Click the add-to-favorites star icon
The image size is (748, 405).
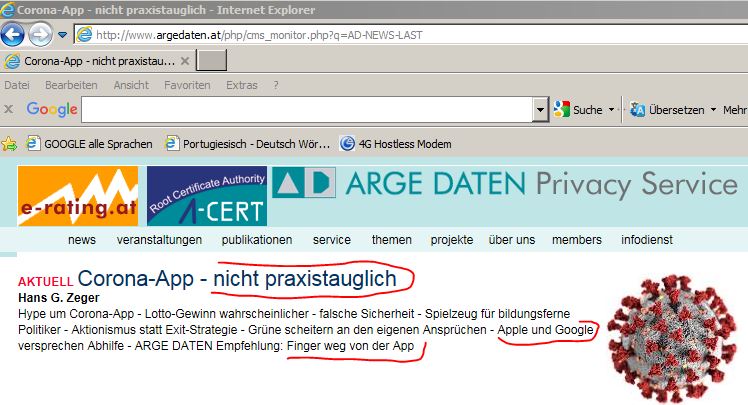coord(9,144)
